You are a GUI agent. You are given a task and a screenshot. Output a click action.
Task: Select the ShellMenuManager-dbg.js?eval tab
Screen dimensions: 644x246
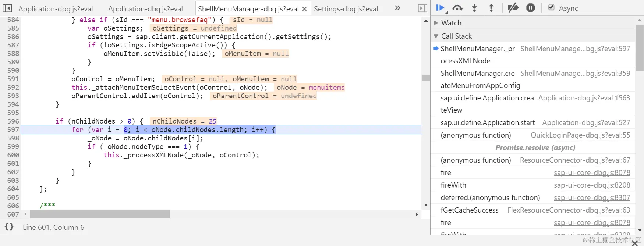248,9
